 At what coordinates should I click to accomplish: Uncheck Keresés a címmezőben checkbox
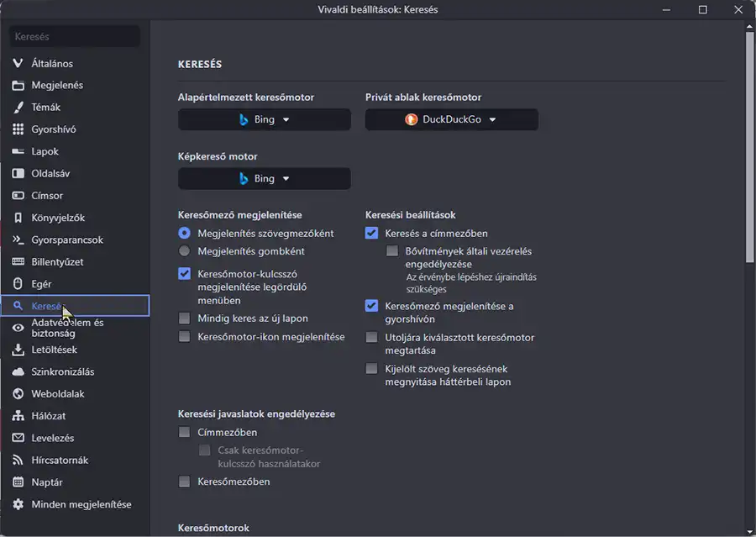pyautogui.click(x=372, y=234)
